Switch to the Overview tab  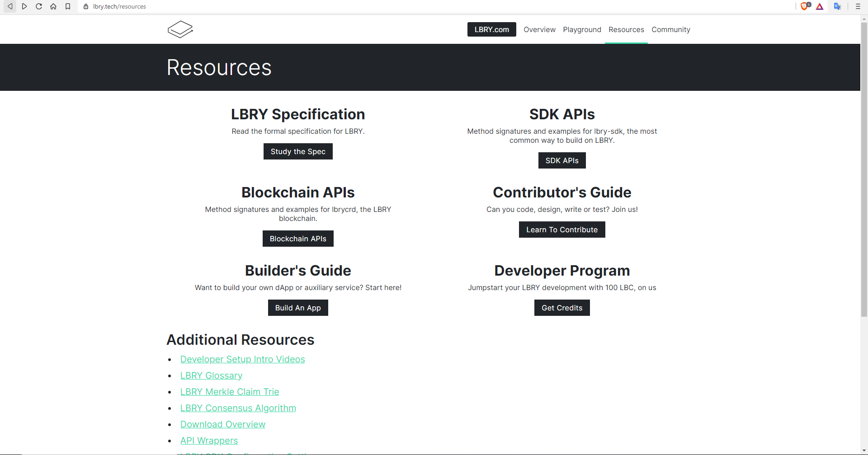[x=539, y=29]
